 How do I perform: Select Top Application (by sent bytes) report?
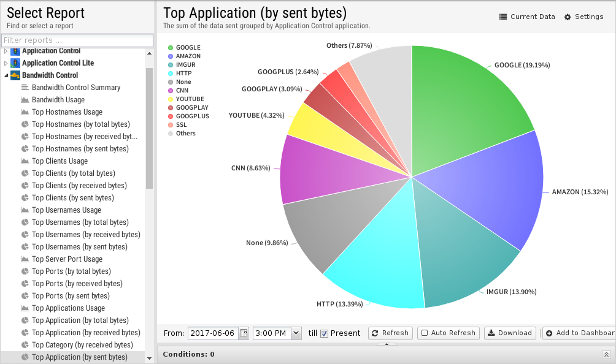pos(80,357)
